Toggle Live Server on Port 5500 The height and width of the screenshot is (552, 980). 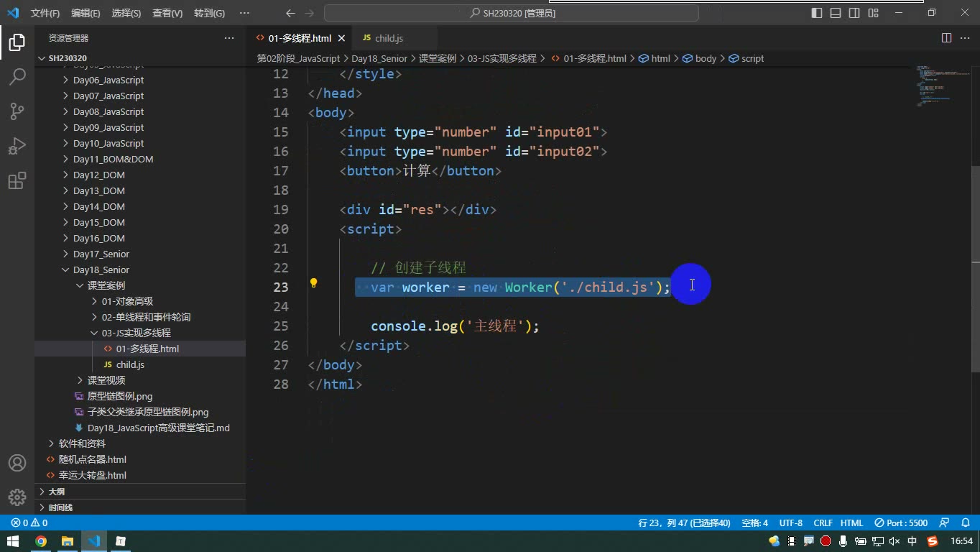pyautogui.click(x=901, y=523)
